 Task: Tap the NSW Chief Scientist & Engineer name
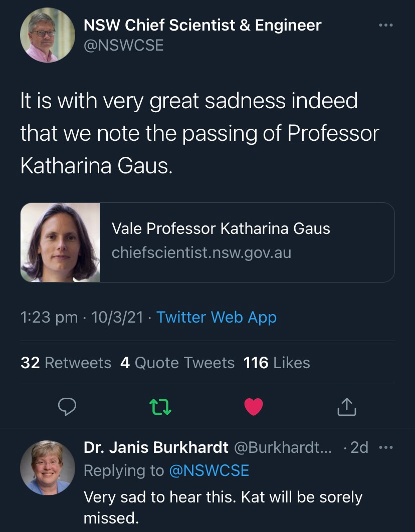[202, 25]
